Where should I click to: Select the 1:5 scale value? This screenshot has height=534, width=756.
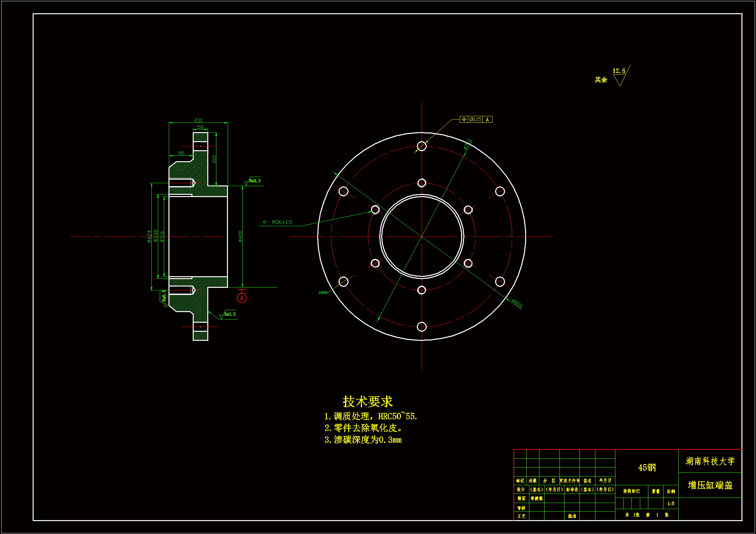pos(671,504)
